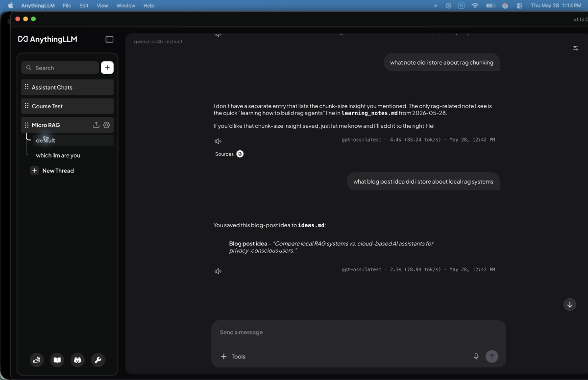Open chat settings sliders icon top right

576,48
